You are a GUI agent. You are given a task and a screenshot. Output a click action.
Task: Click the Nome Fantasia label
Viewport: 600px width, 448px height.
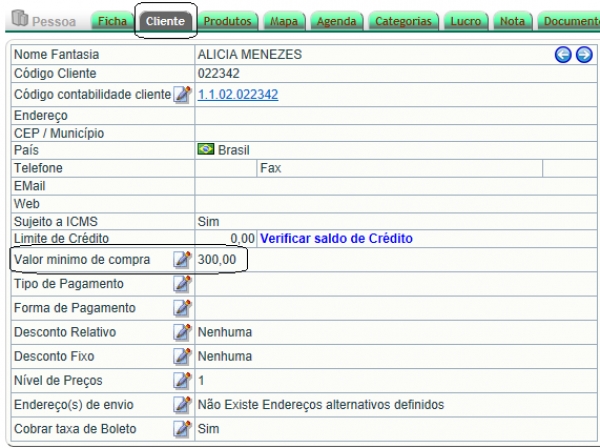click(57, 54)
